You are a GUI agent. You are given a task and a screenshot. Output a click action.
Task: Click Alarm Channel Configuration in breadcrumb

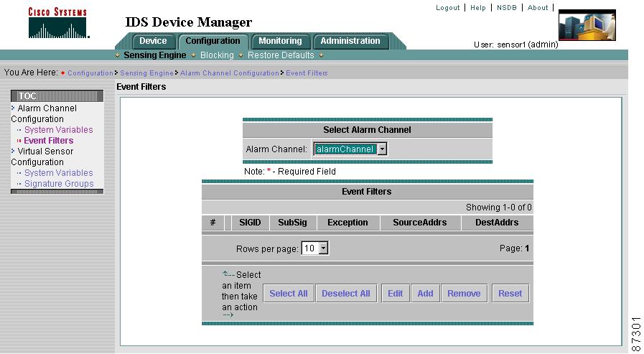pyautogui.click(x=230, y=73)
